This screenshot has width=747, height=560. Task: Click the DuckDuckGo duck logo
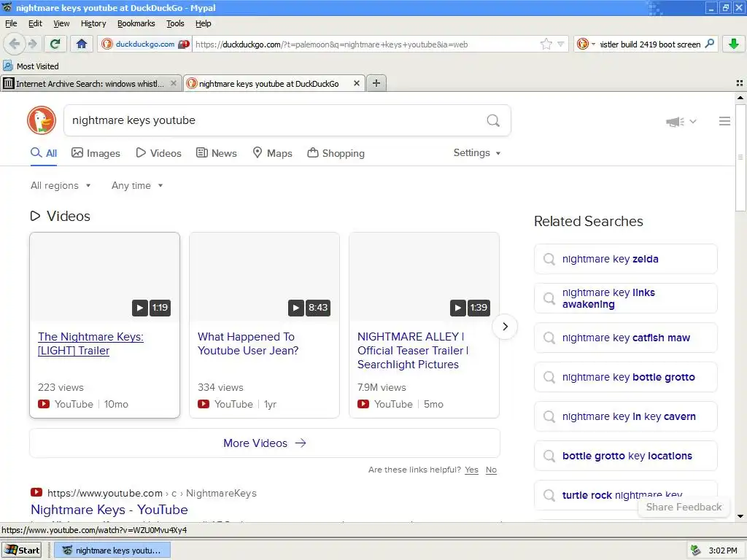point(42,120)
